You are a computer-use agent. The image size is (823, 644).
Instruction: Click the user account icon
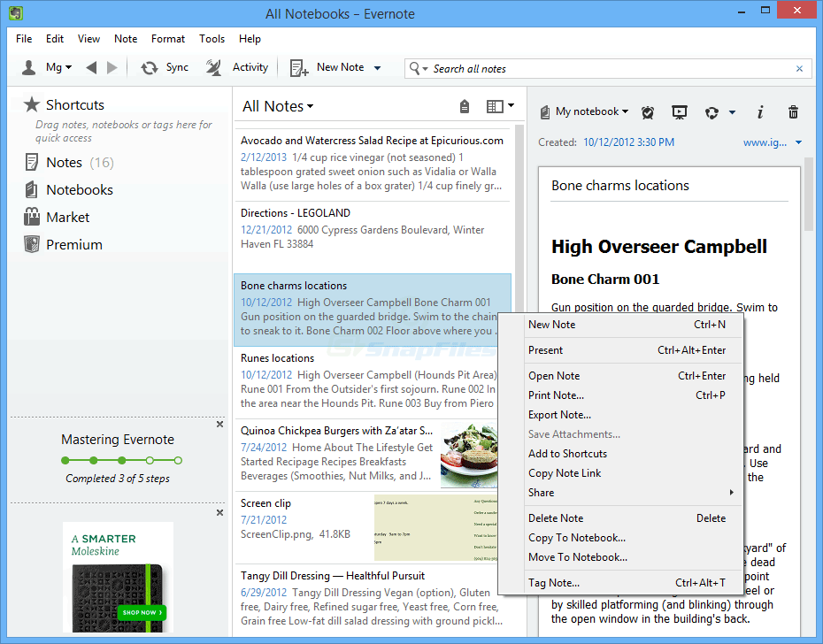pyautogui.click(x=29, y=68)
